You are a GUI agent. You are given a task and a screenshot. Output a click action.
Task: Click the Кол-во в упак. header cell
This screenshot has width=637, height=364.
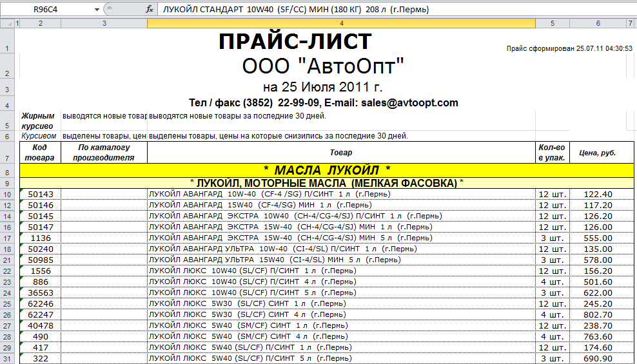(553, 153)
